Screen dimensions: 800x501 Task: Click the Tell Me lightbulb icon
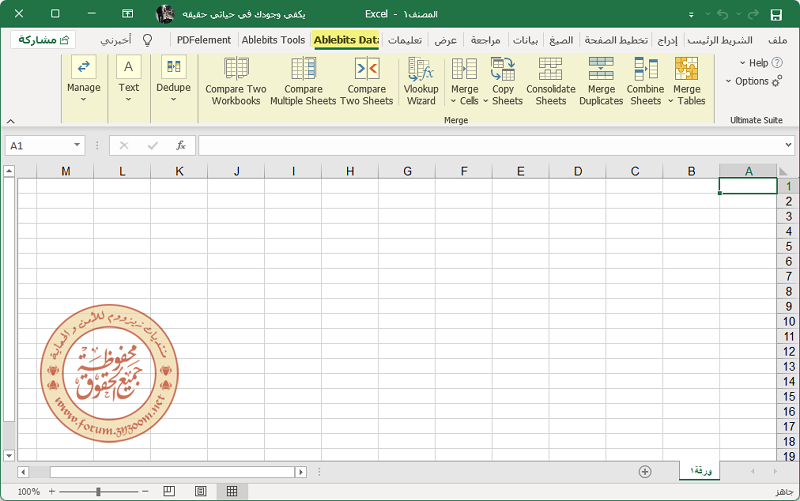pyautogui.click(x=147, y=40)
